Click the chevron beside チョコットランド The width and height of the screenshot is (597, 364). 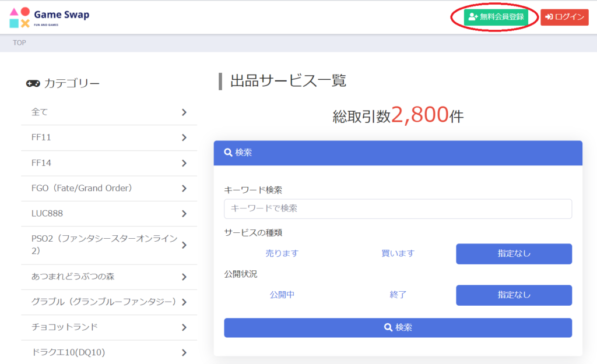pyautogui.click(x=184, y=327)
